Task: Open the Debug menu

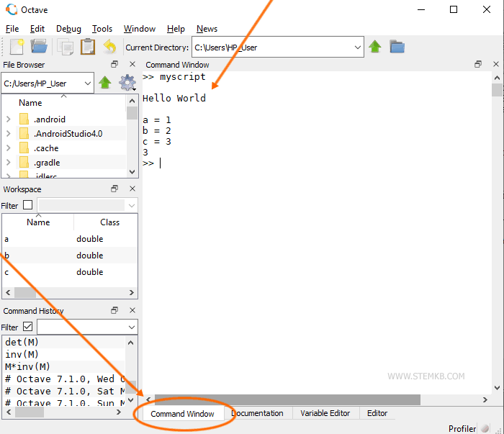Action: click(x=68, y=29)
